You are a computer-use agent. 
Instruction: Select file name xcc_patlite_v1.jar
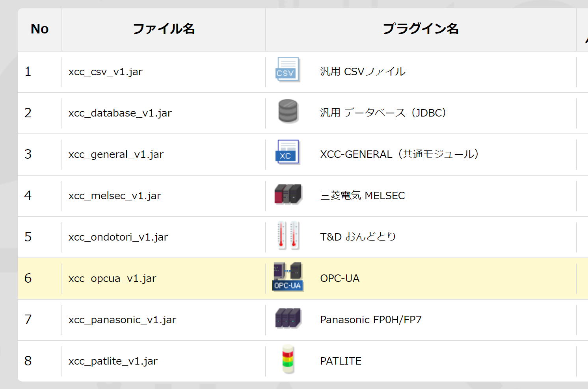(113, 361)
